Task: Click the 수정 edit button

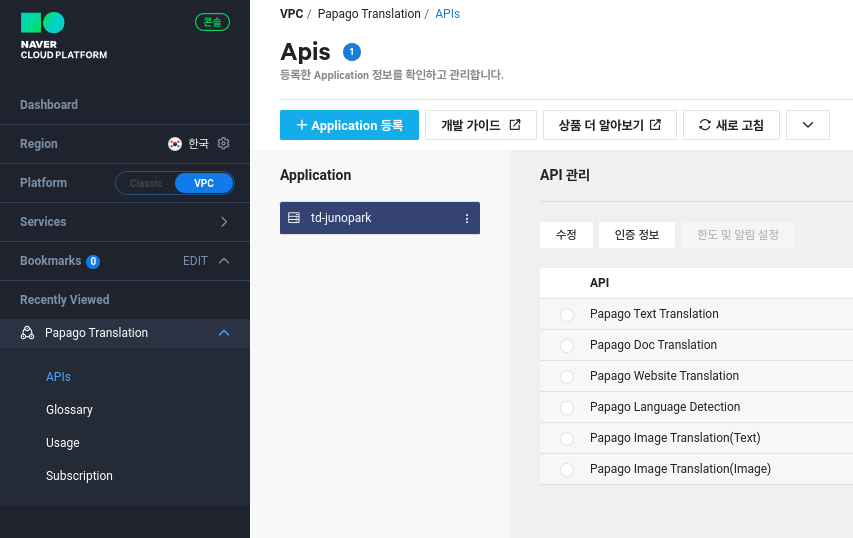Action: (x=566, y=235)
